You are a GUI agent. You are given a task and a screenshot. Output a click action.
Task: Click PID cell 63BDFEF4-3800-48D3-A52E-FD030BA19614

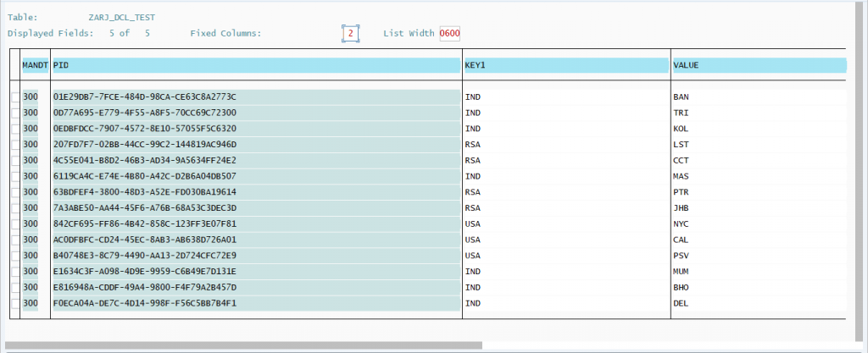[x=256, y=192]
